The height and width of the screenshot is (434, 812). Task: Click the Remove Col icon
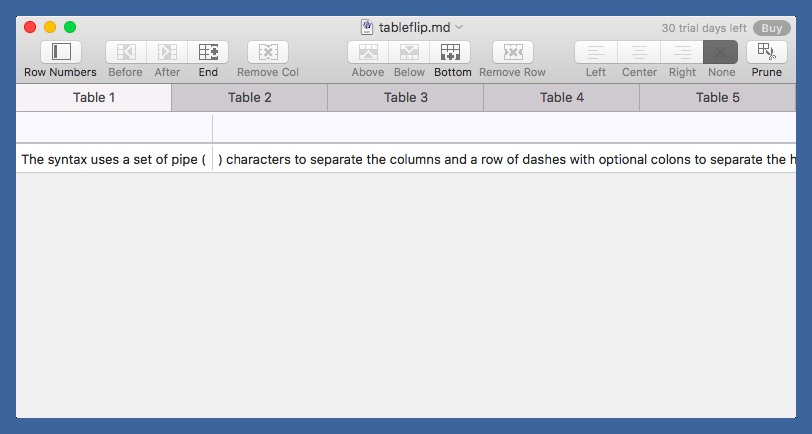(x=268, y=52)
